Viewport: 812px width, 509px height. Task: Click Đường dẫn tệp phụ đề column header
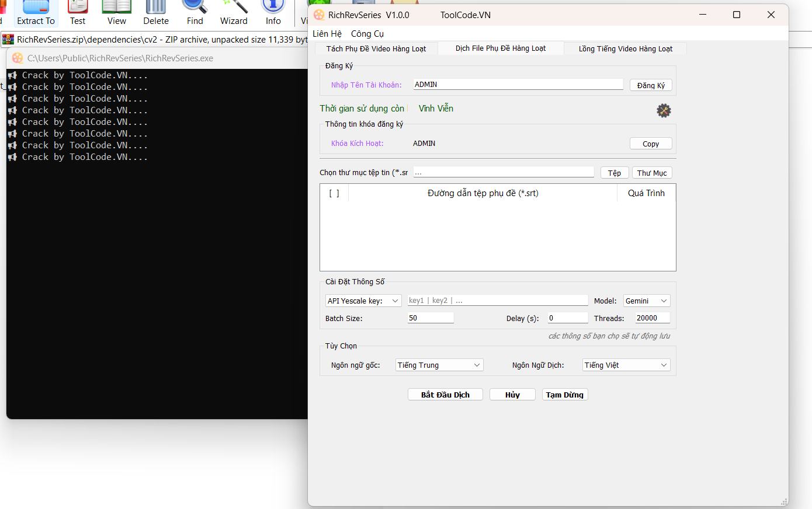(483, 193)
